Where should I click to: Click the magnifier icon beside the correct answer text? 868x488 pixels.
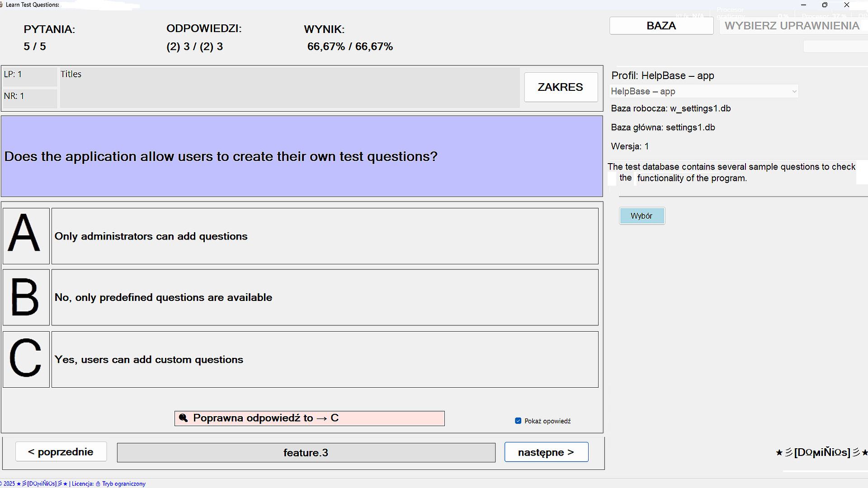(x=184, y=418)
